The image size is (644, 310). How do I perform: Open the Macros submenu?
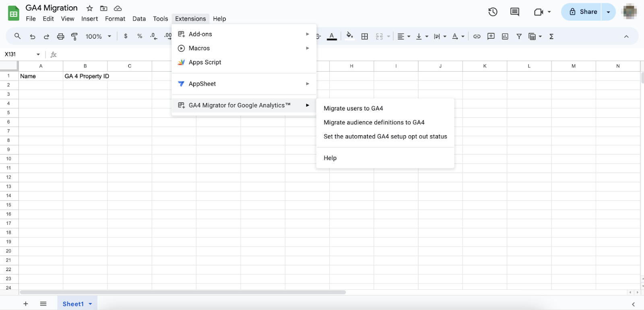244,48
